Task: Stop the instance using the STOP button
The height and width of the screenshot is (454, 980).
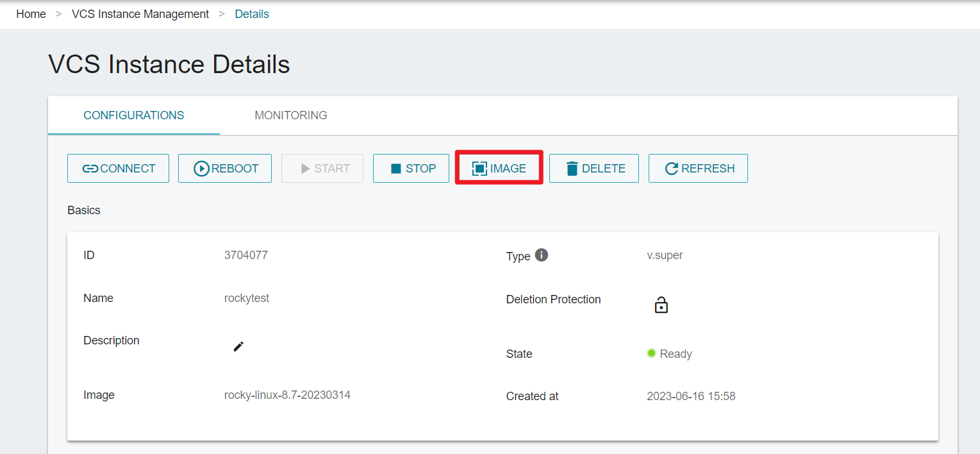Action: tap(411, 169)
